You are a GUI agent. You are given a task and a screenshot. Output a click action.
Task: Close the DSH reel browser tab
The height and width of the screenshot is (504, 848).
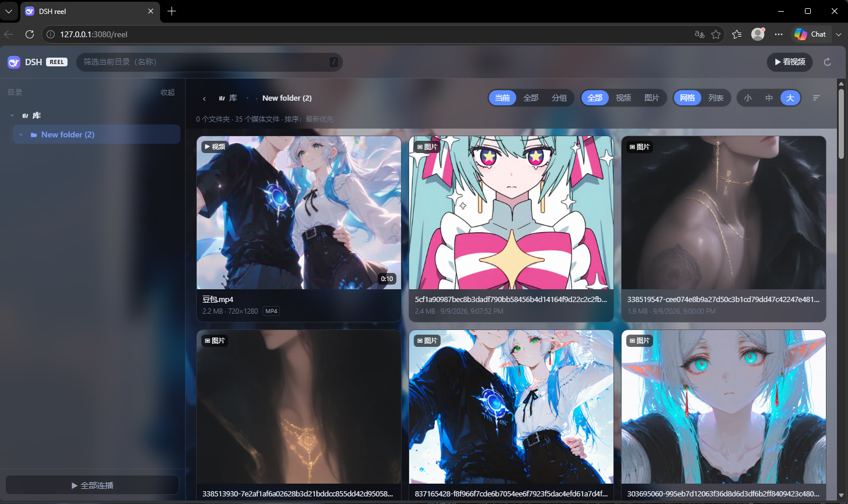click(x=151, y=11)
